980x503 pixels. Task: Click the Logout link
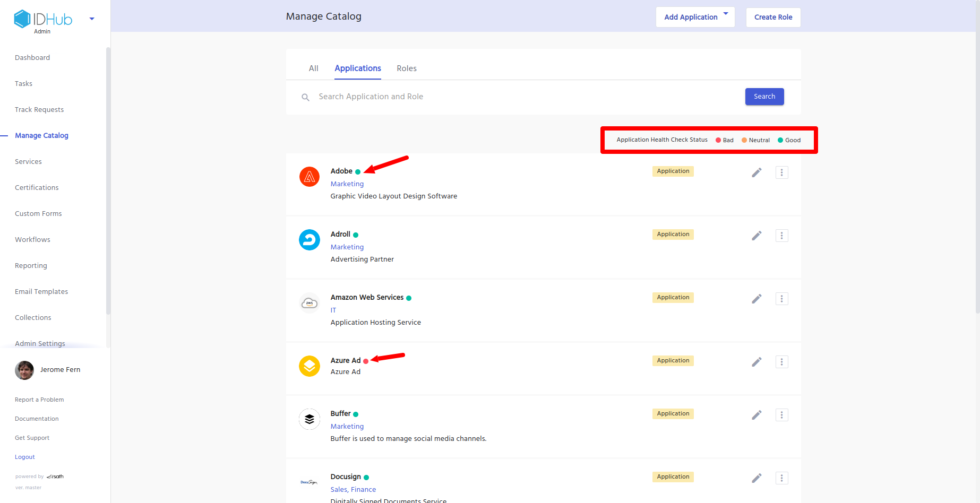coord(25,457)
